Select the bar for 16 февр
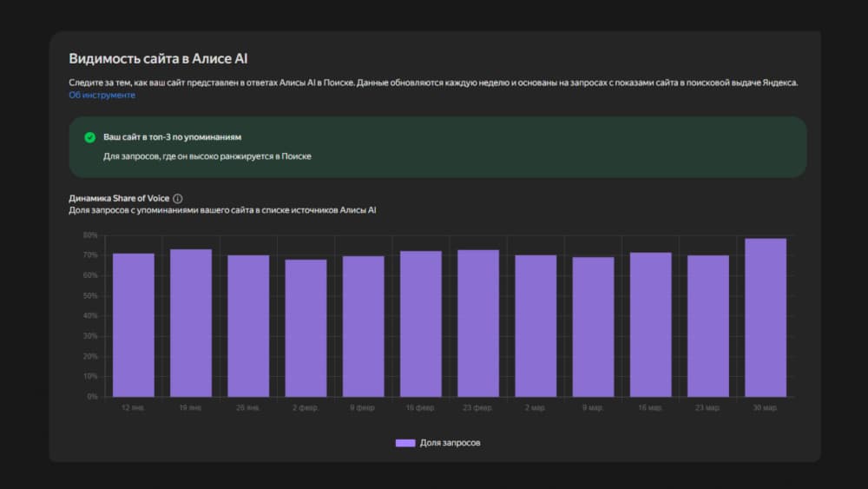Screen dimensions: 868x489 [421, 324]
